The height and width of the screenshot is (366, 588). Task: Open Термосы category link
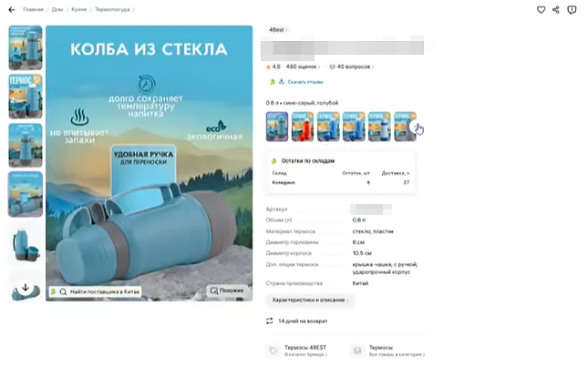[x=397, y=351]
